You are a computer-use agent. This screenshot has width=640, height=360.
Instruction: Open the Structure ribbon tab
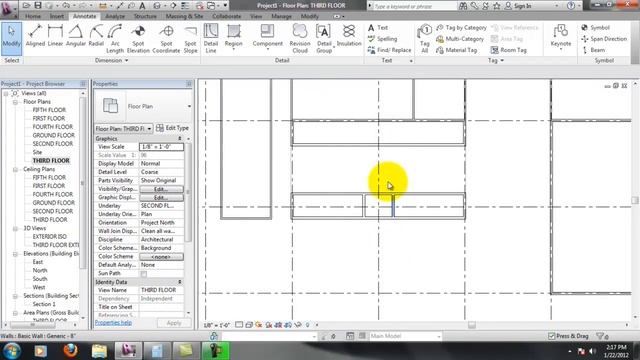145,16
